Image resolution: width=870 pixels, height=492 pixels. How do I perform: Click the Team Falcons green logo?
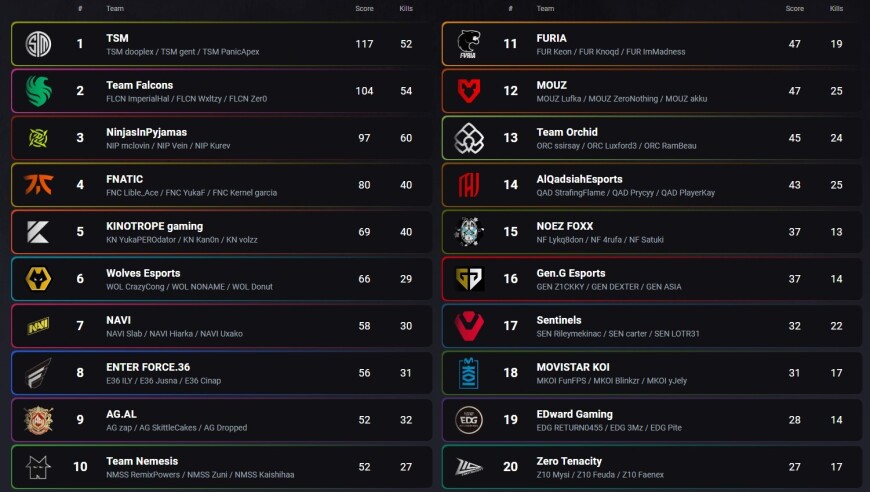click(x=38, y=91)
